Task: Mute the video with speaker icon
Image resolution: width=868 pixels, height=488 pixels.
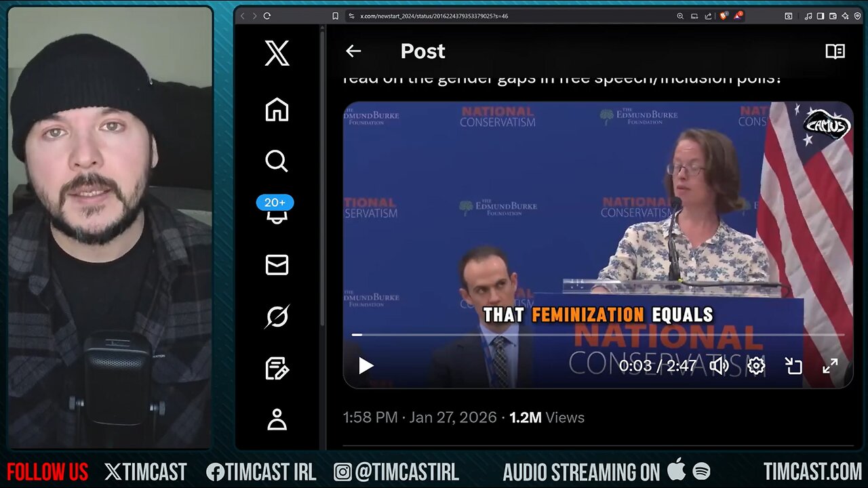Action: [719, 366]
